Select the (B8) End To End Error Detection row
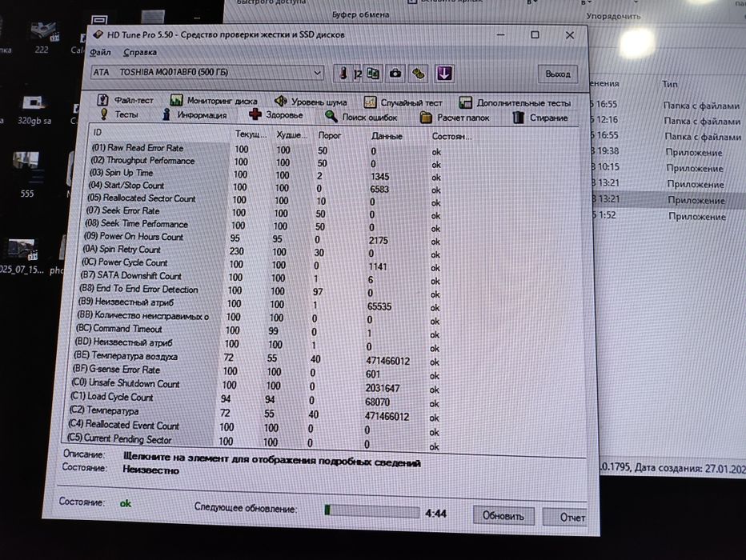The image size is (746, 560). click(x=261, y=291)
